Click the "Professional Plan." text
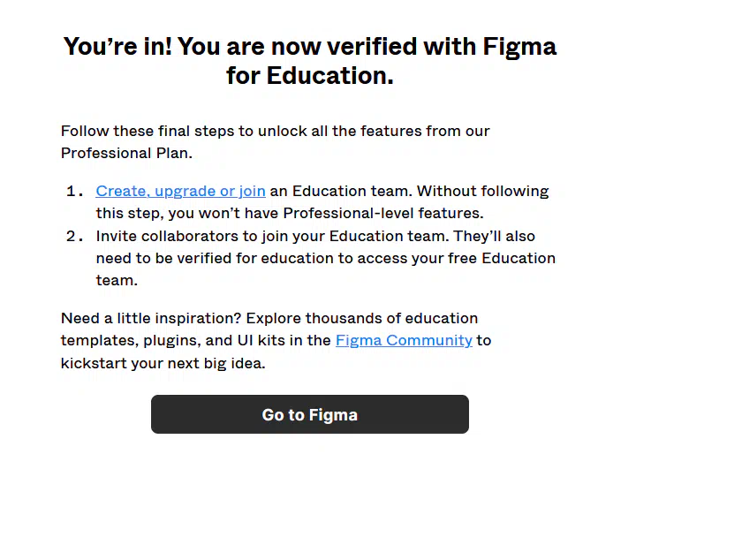 [x=126, y=154]
